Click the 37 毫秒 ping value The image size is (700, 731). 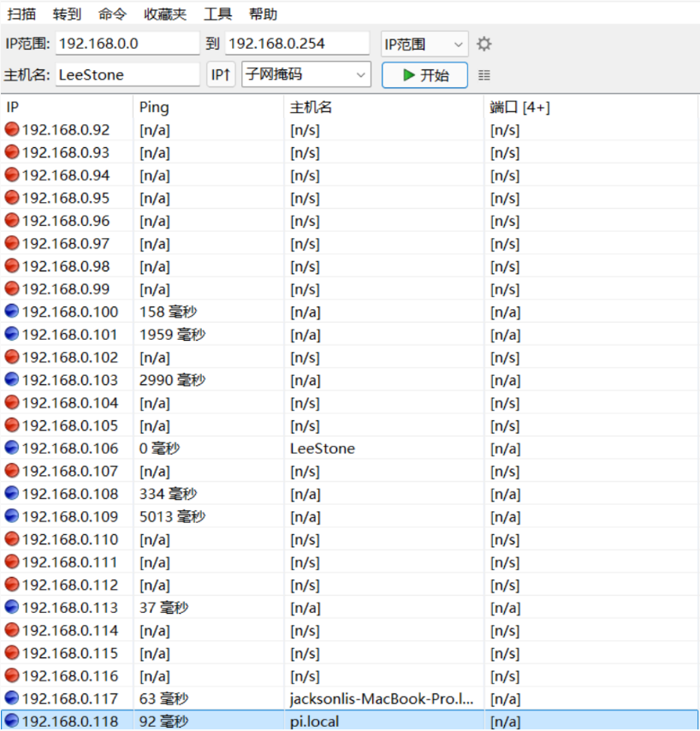point(163,608)
